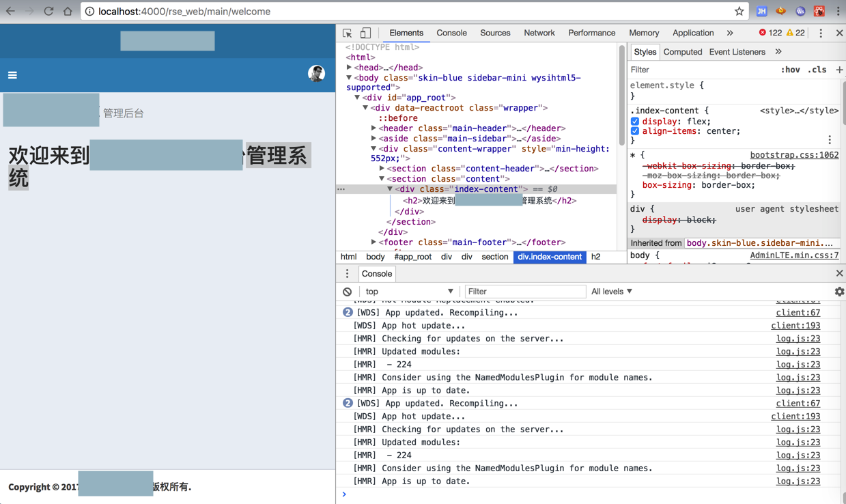Viewport: 846px width, 504px height.
Task: Open the Chrome three-dot menu
Action: (x=838, y=11)
